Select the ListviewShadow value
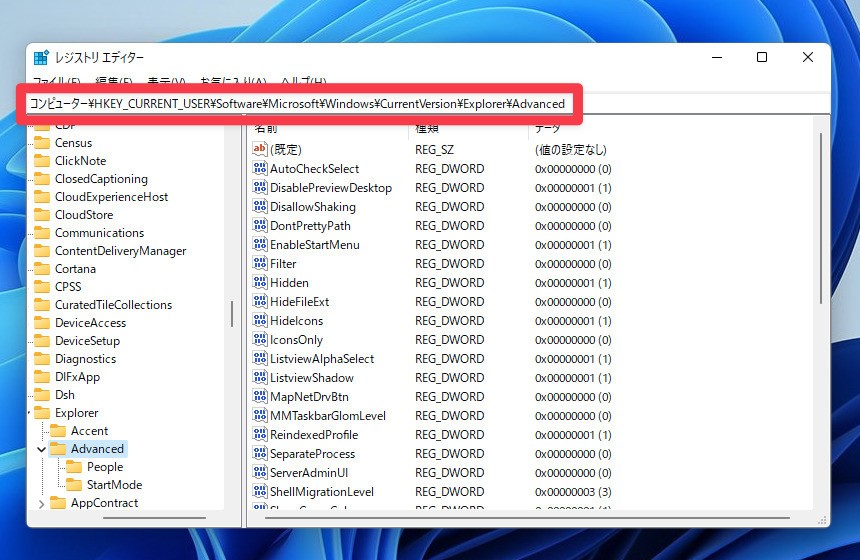 click(312, 378)
